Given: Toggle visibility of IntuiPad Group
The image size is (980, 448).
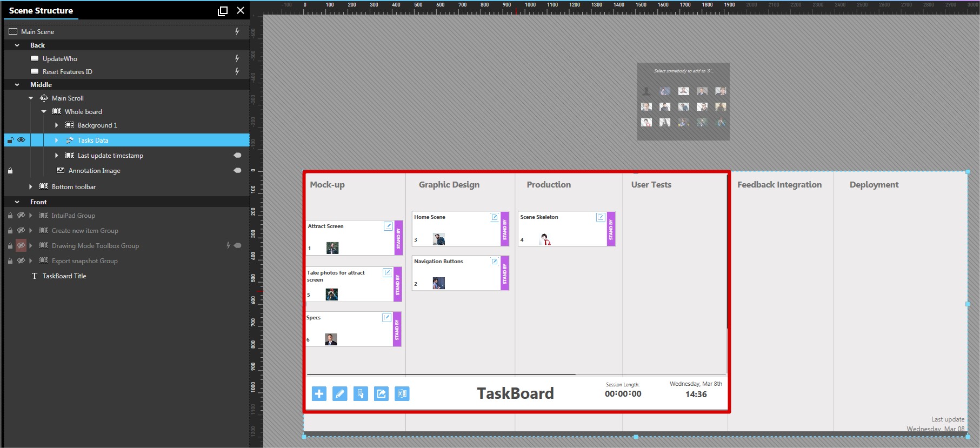Looking at the screenshot, I should pos(21,215).
